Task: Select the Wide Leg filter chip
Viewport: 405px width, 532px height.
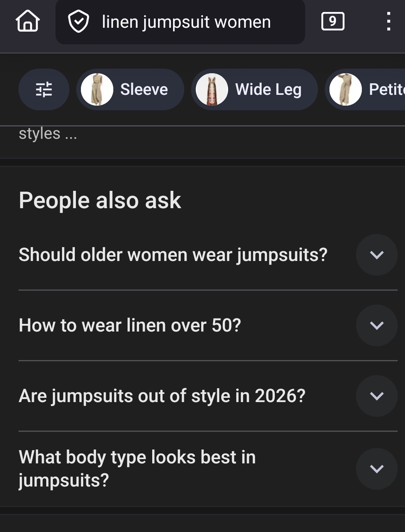Action: tap(254, 89)
